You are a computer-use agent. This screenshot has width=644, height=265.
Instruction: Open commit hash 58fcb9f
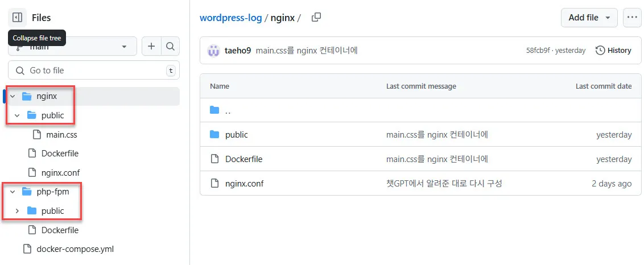(538, 51)
